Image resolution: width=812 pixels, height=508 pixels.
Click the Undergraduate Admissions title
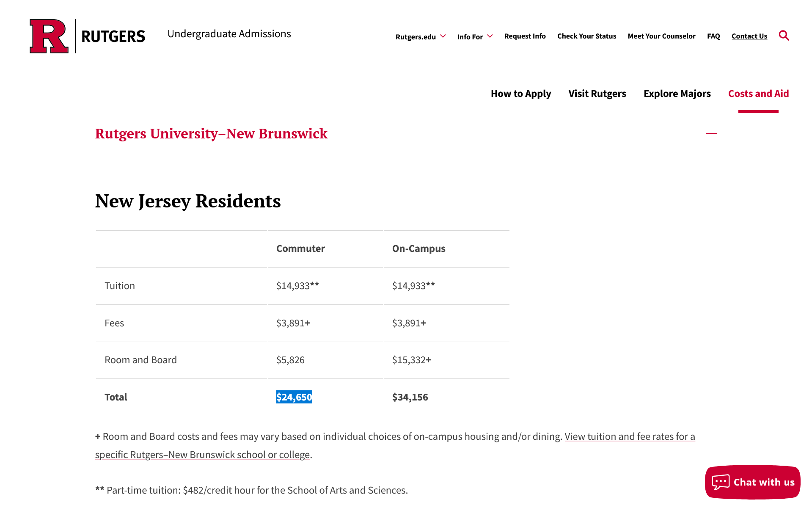tap(229, 34)
